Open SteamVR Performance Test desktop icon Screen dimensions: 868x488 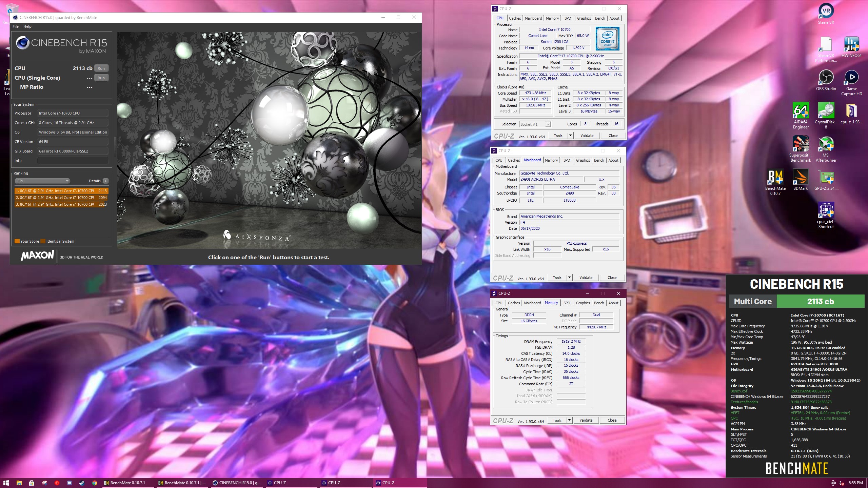click(x=826, y=49)
